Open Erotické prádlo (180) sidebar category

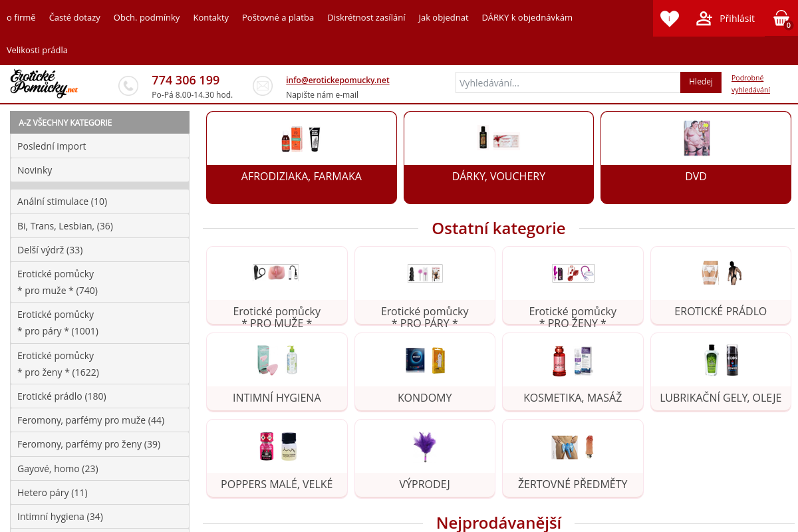click(100, 396)
